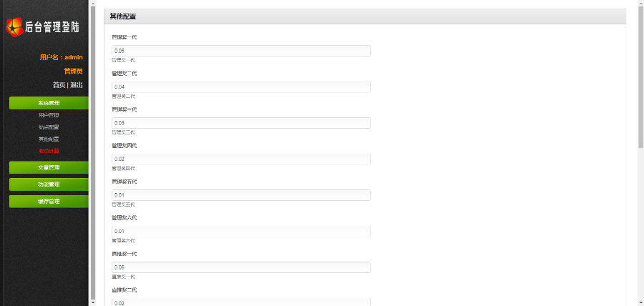Expand the 系统管理 menu section
Viewport: 644px width, 306px height.
point(49,103)
